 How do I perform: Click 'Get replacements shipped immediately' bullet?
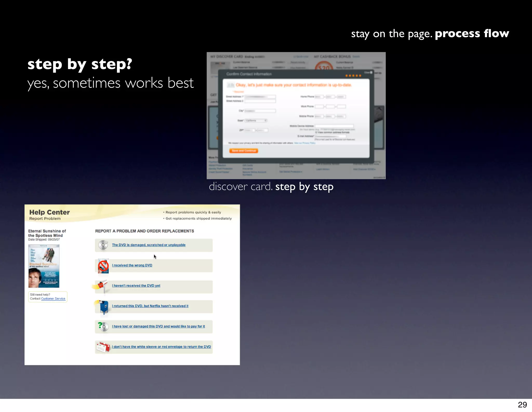pos(198,219)
